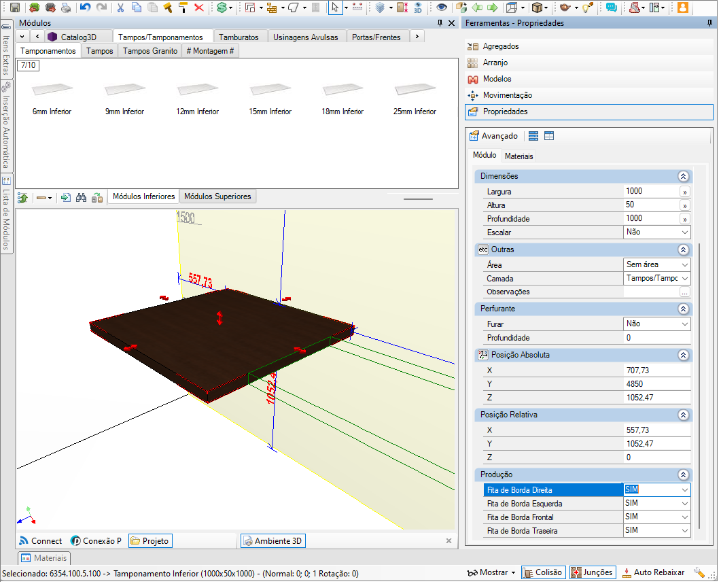The height and width of the screenshot is (588, 721).
Task: Select the paint roller tool
Action: 183,7
